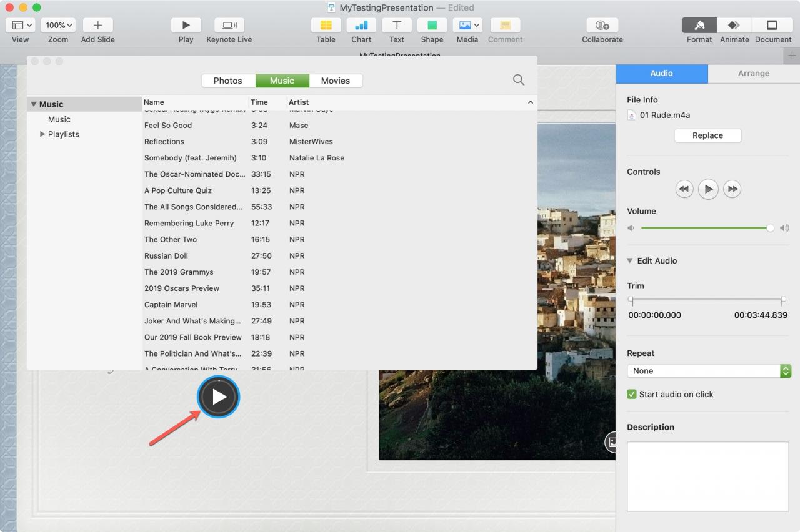Viewport: 800px width, 532px height.
Task: Switch to the Movies tab
Action: (336, 81)
